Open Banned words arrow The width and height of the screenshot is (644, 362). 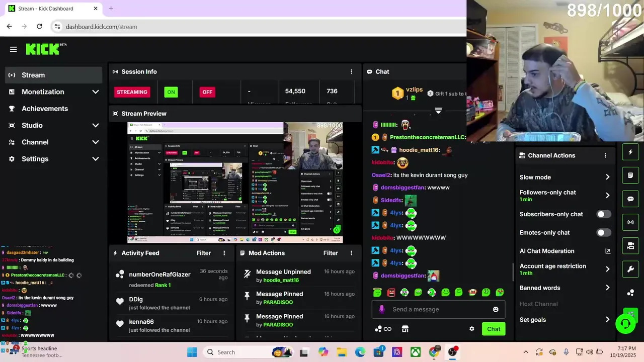607,288
